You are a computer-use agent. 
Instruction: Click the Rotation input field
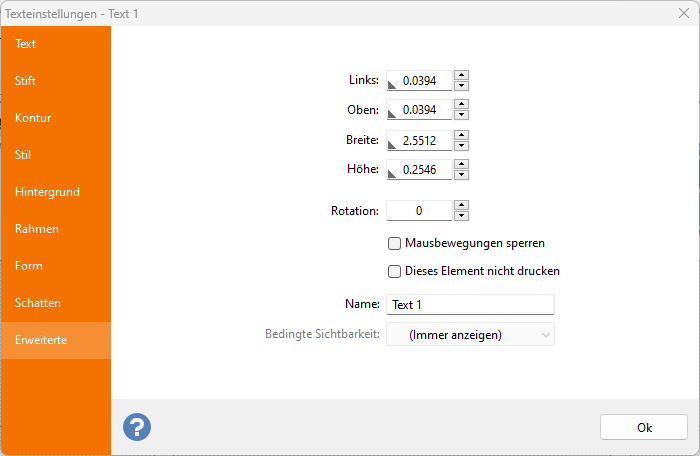419,211
